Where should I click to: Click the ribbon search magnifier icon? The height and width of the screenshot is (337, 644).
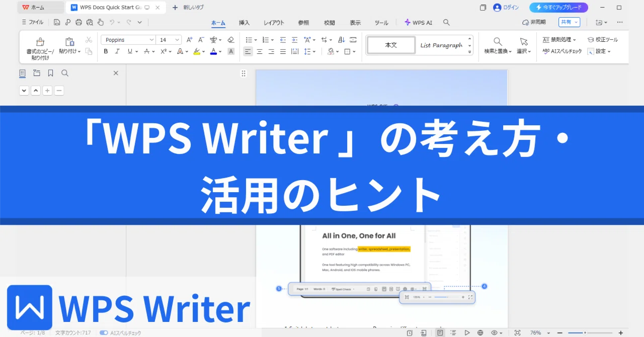pyautogui.click(x=446, y=23)
